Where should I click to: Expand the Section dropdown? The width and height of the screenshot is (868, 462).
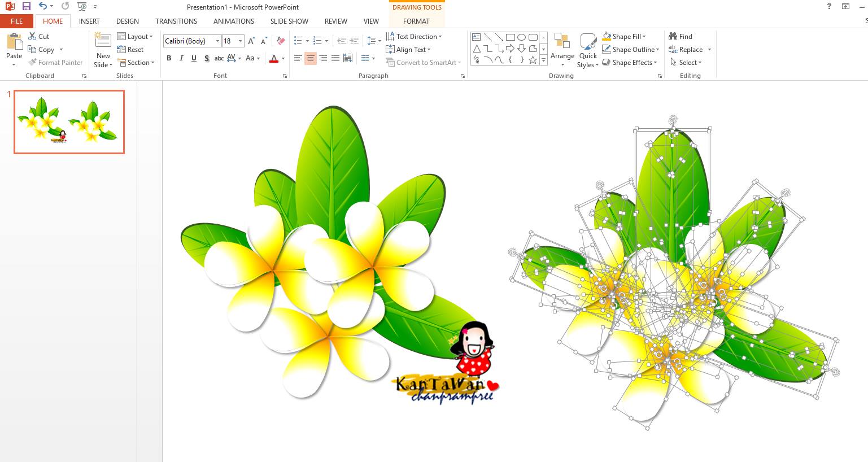point(136,63)
